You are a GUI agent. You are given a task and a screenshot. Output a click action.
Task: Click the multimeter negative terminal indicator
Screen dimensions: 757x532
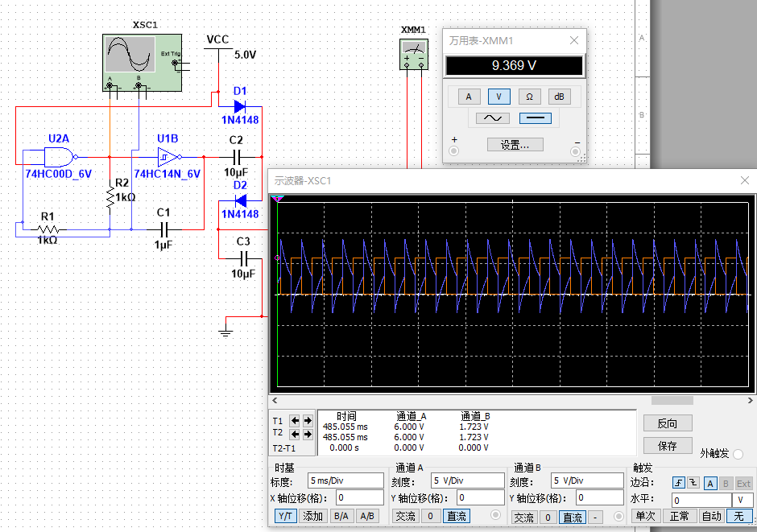coord(575,151)
